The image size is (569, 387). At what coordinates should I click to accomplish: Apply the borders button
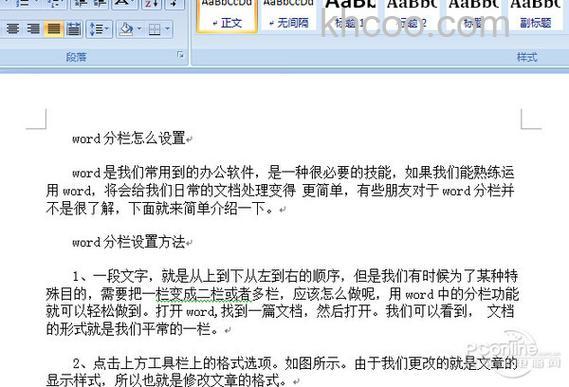tap(155, 29)
